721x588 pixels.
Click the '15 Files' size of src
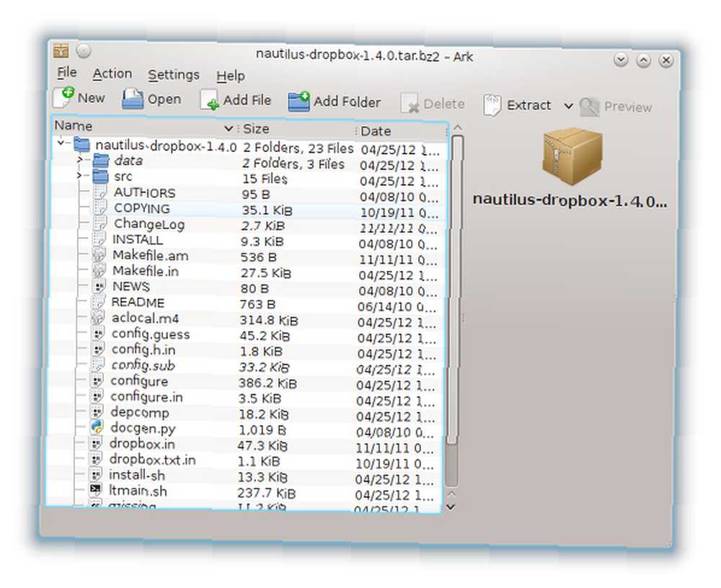[x=265, y=179]
